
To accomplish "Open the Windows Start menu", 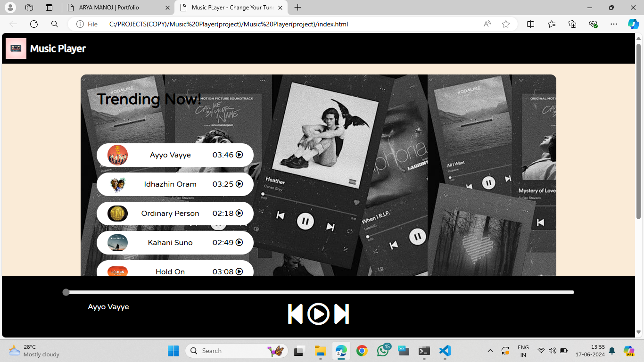I will coord(173,351).
